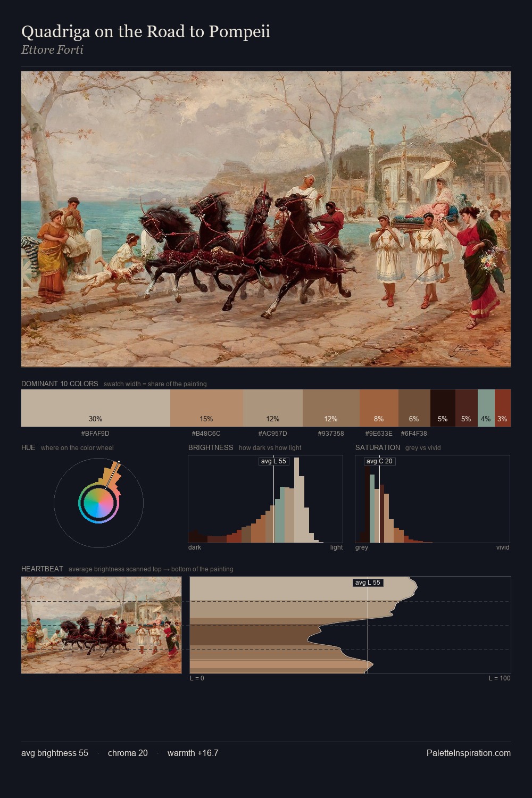Click 'swatch width = share of the painting' caption
Viewport: 532px width, 798px height.
click(155, 384)
